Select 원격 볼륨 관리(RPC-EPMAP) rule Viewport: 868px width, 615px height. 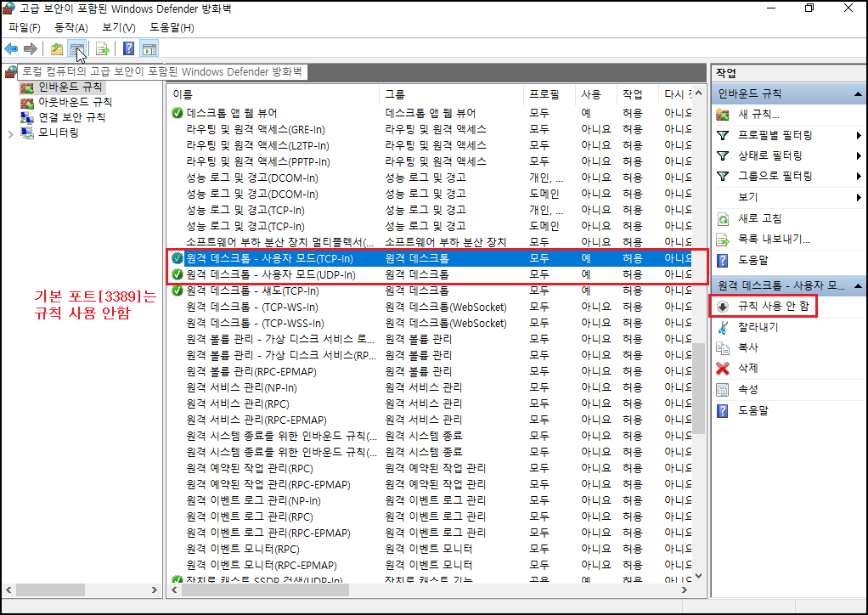(x=431, y=371)
